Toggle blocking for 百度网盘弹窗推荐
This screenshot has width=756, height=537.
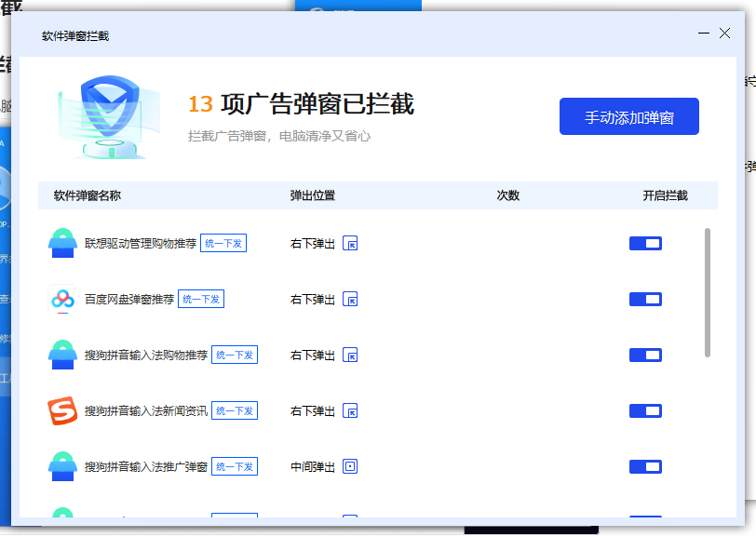(645, 300)
